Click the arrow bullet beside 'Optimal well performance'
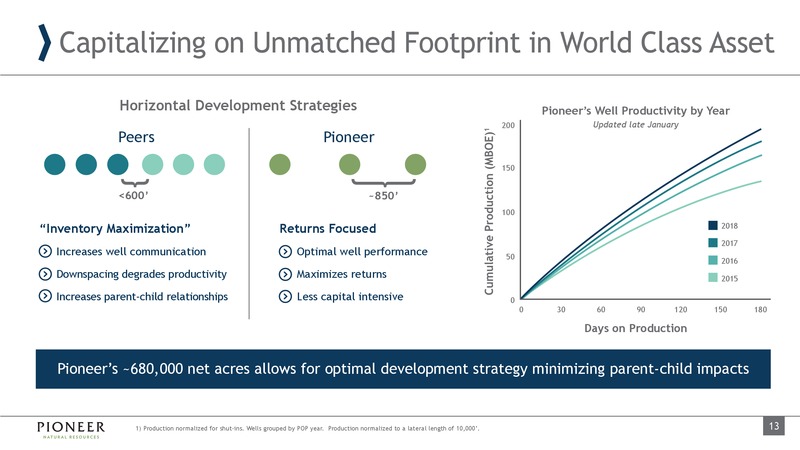The image size is (800, 450). 285,252
